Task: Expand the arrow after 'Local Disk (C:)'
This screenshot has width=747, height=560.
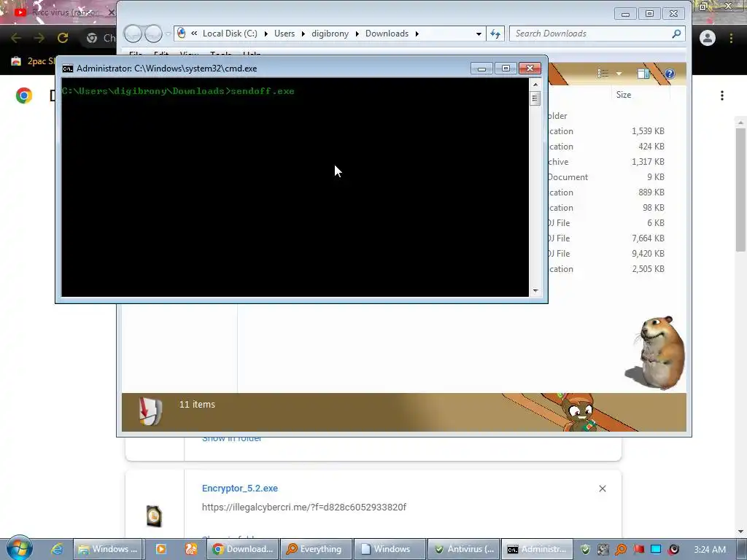Action: tap(266, 34)
